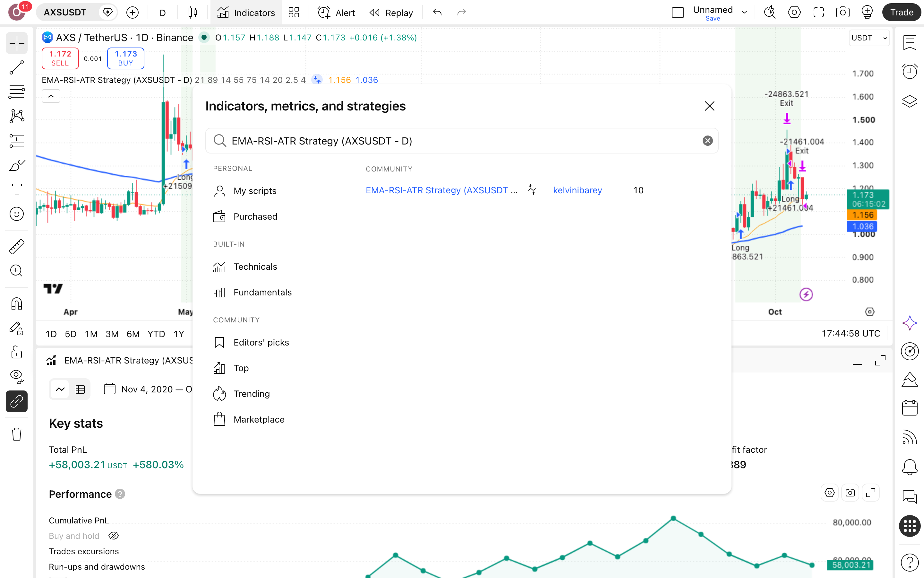Toggle drawing link mode on left toolbar
This screenshot has width=924, height=578.
pos(16,401)
